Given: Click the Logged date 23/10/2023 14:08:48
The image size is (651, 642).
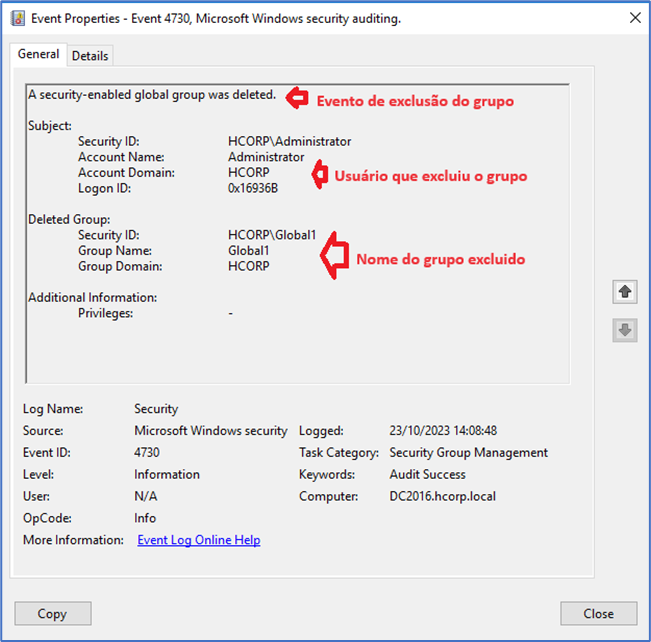Looking at the screenshot, I should click(x=443, y=431).
